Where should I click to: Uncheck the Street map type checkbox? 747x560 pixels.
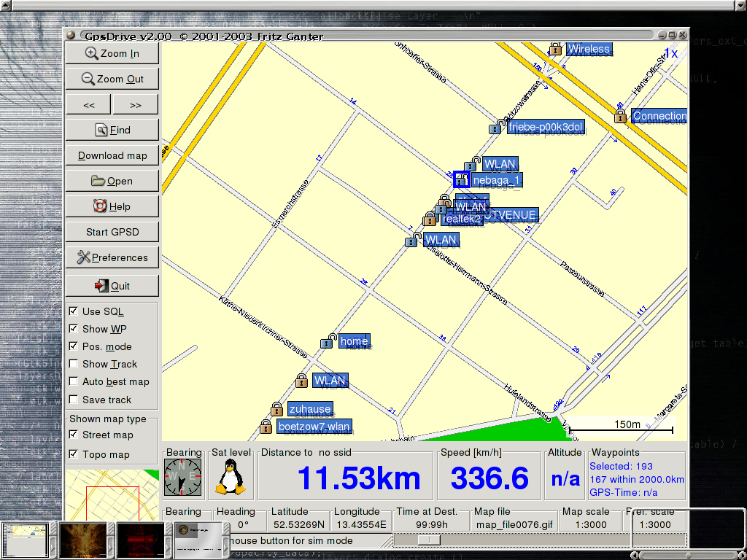click(74, 435)
